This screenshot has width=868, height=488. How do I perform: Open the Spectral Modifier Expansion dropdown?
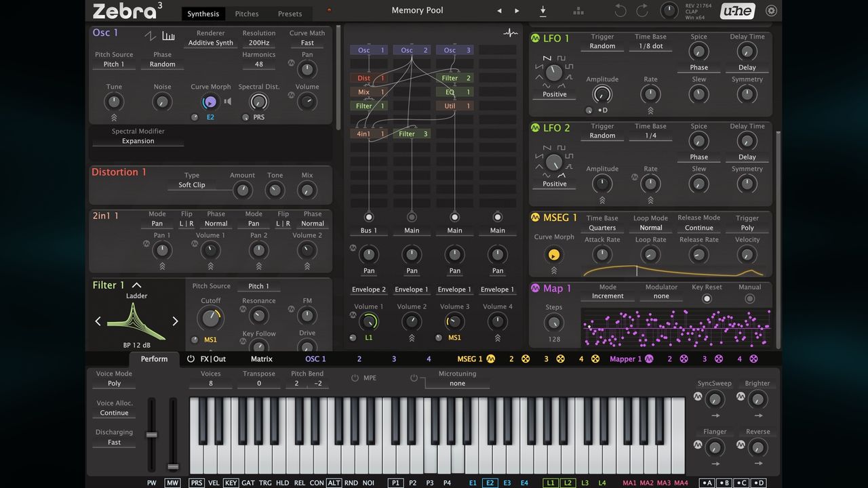[138, 141]
